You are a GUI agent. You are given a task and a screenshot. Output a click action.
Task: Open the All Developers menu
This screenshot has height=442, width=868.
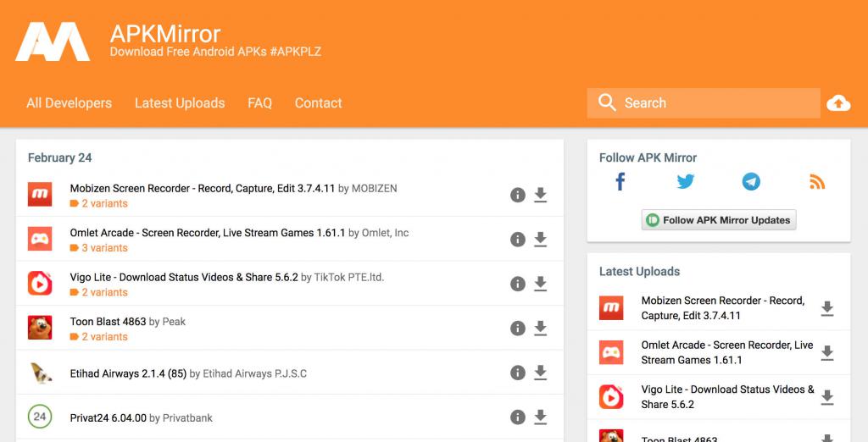(x=69, y=103)
